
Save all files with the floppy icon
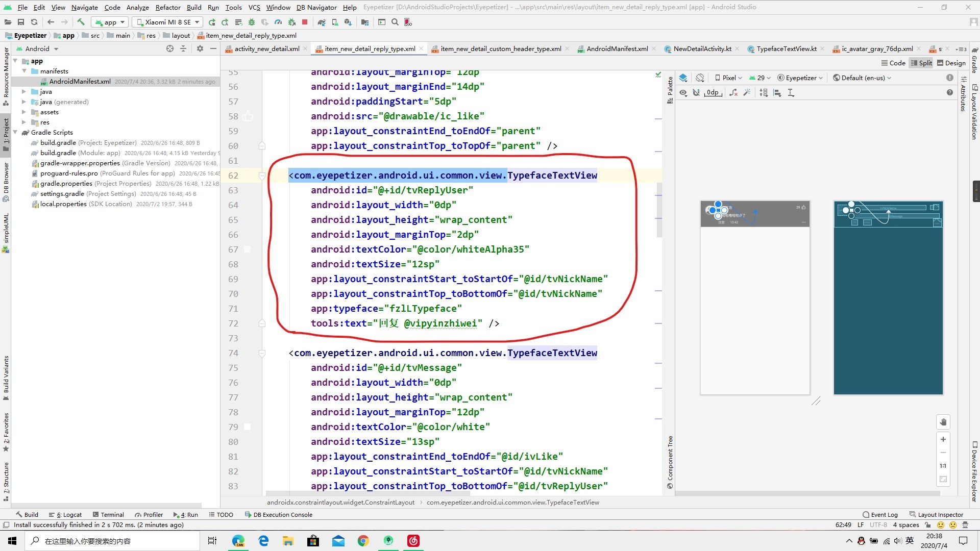[21, 22]
